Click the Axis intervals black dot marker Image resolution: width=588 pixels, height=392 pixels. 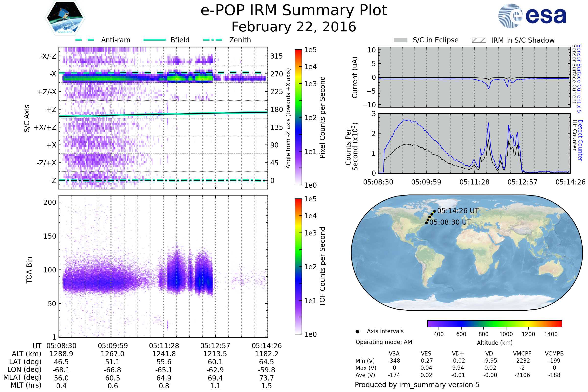point(357,331)
